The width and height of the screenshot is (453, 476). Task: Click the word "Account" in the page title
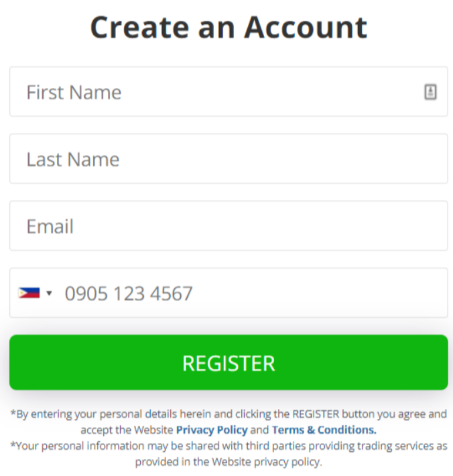point(306,27)
